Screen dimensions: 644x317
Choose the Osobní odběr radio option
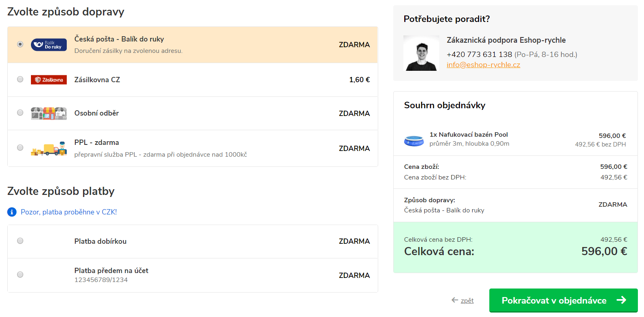click(x=20, y=113)
